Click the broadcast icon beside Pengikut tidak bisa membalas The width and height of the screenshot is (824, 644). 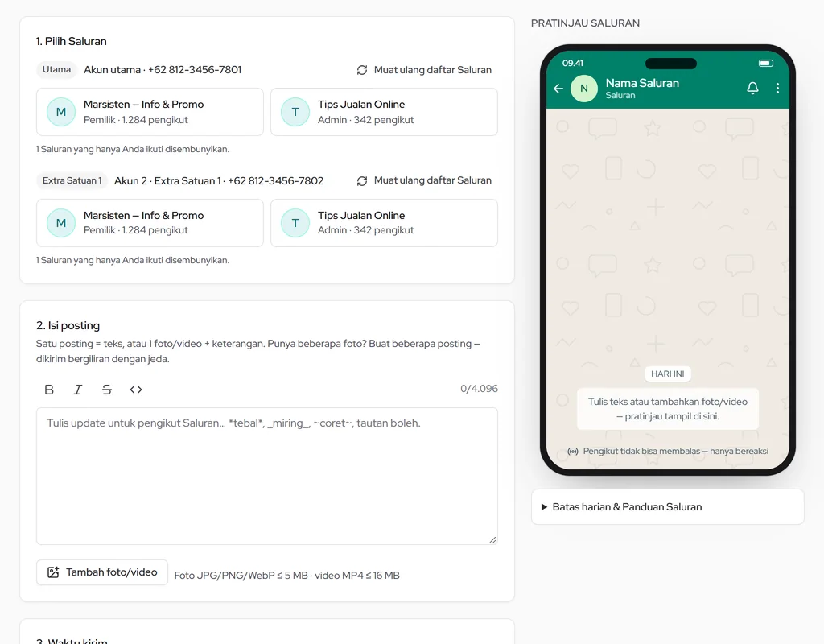(x=573, y=452)
